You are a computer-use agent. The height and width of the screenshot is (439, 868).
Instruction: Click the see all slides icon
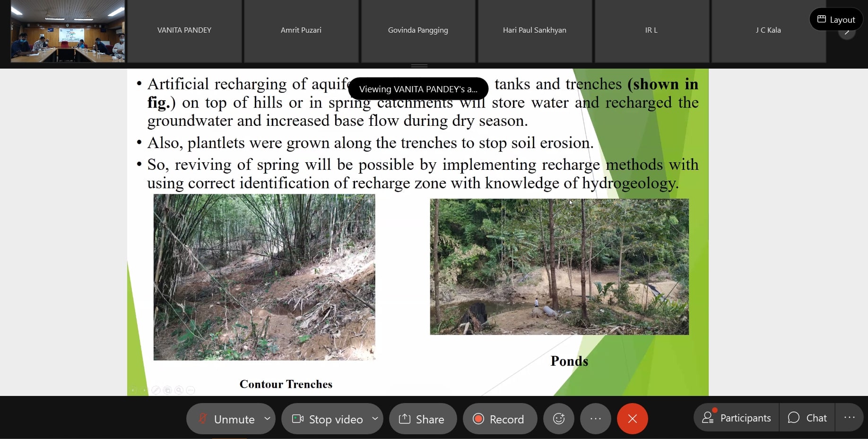pyautogui.click(x=167, y=390)
